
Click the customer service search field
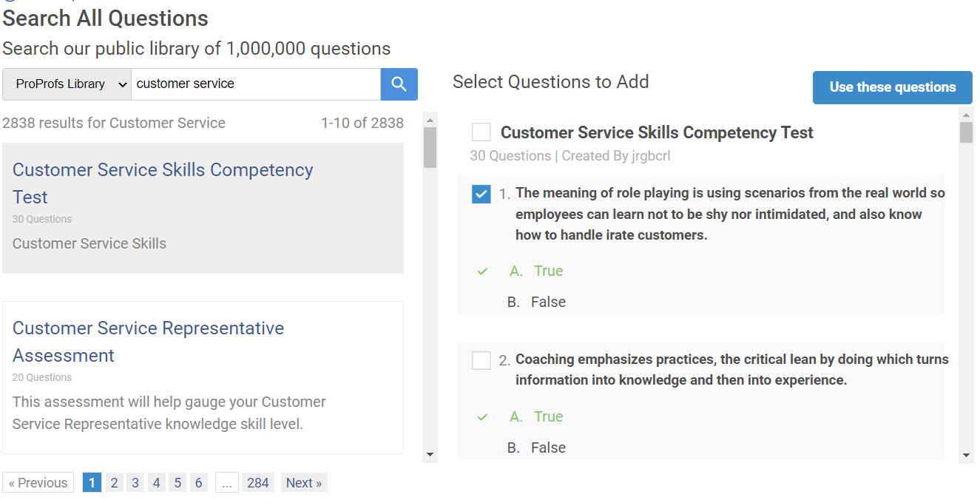[255, 84]
